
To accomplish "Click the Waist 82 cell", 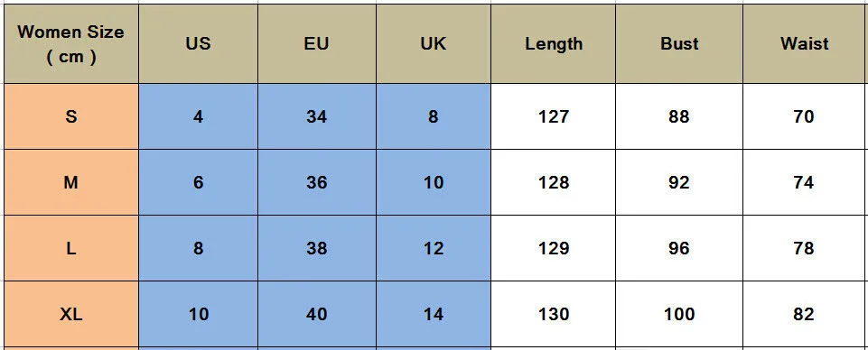I will (804, 314).
